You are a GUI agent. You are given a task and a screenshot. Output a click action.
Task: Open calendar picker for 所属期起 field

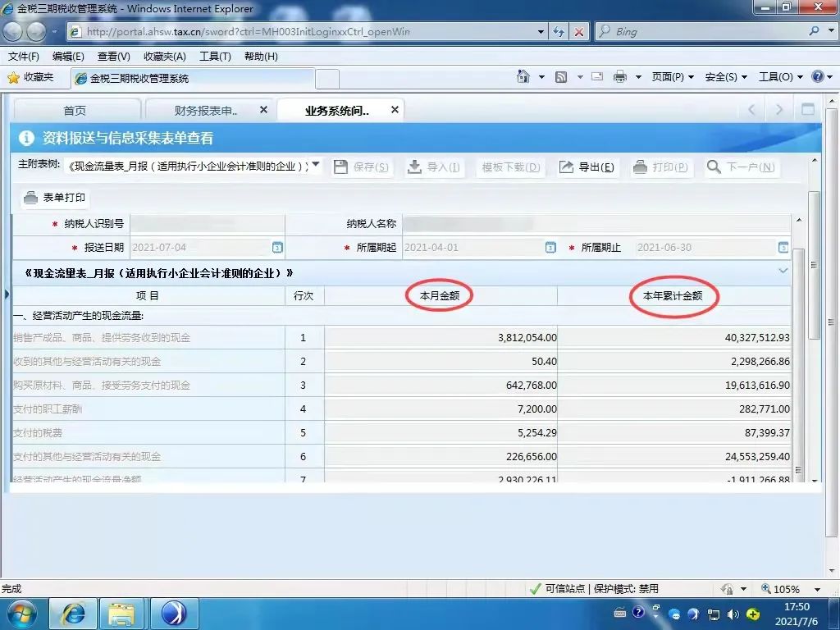pos(550,248)
